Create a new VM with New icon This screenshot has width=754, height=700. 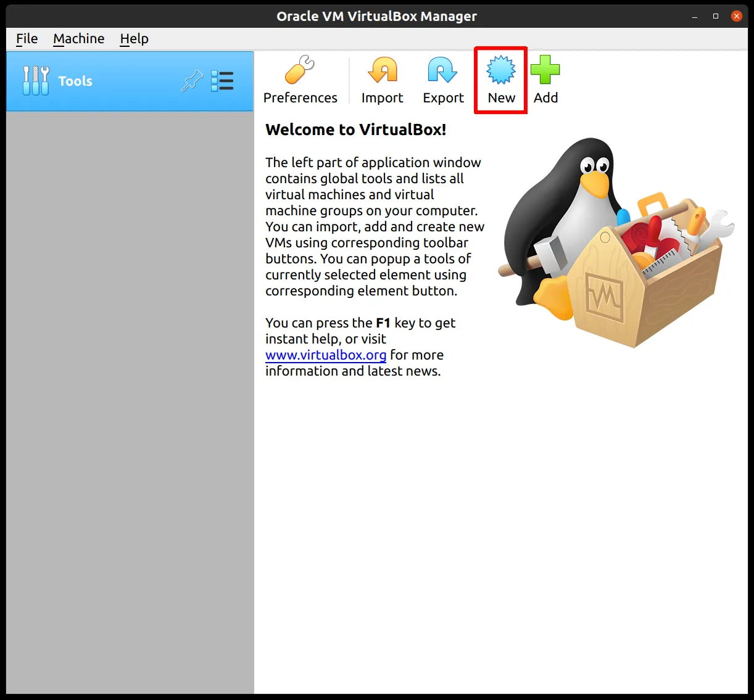(x=501, y=70)
